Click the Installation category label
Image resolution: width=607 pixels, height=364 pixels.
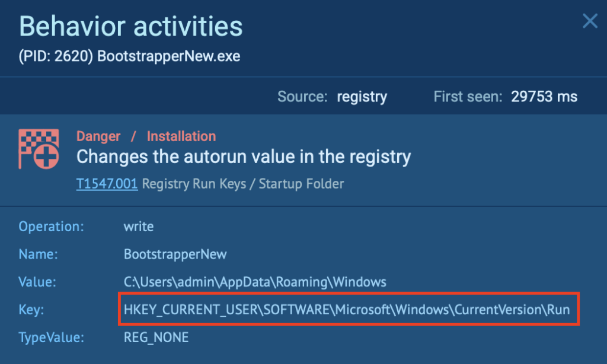[181, 136]
